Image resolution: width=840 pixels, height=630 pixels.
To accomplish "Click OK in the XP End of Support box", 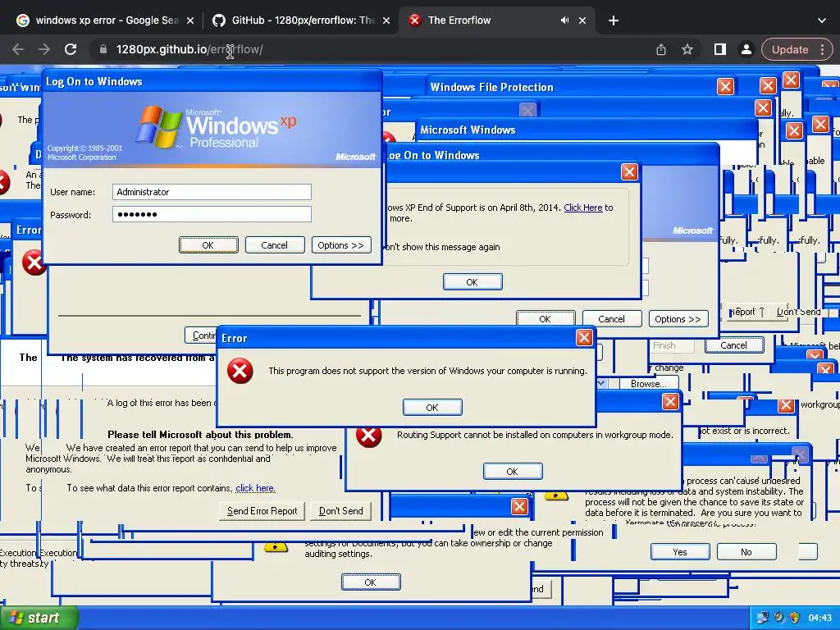I will tap(472, 282).
